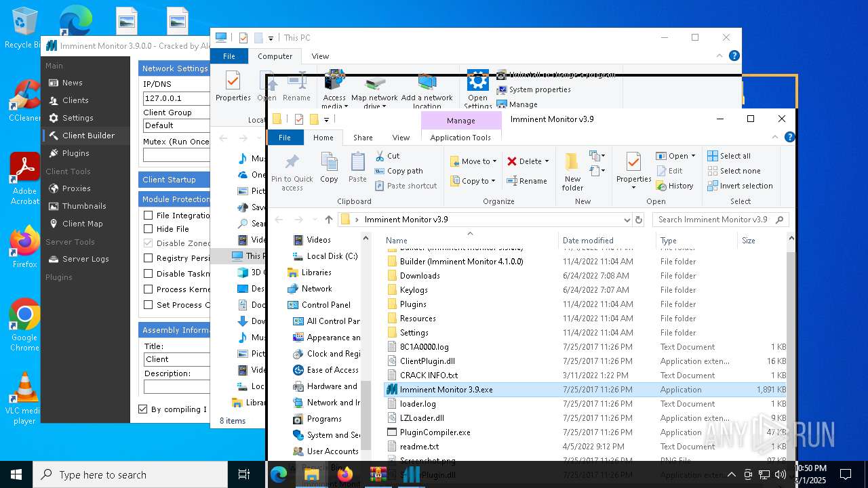Open Quick Access Toolbar customize dropdown
The width and height of the screenshot is (868, 488).
click(x=326, y=119)
